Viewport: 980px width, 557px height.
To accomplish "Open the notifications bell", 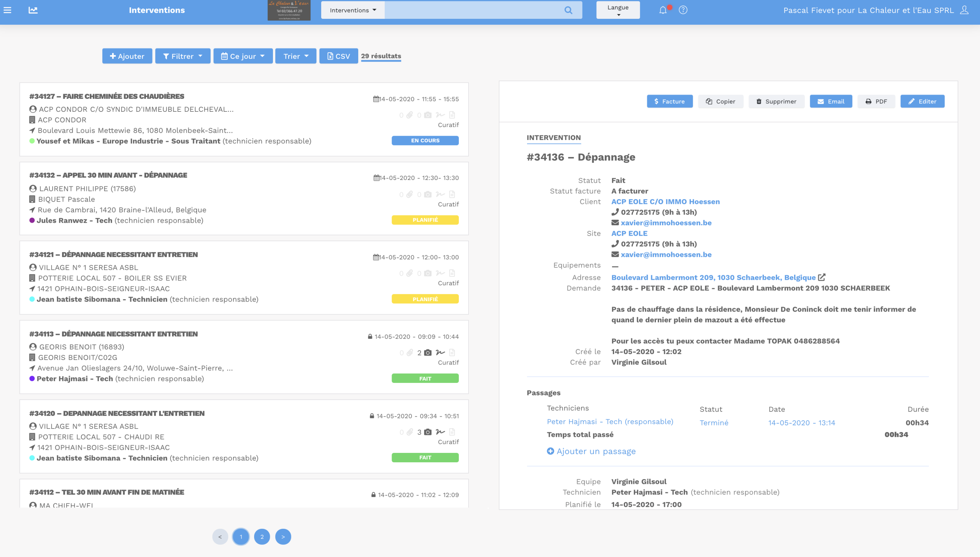I will point(663,10).
